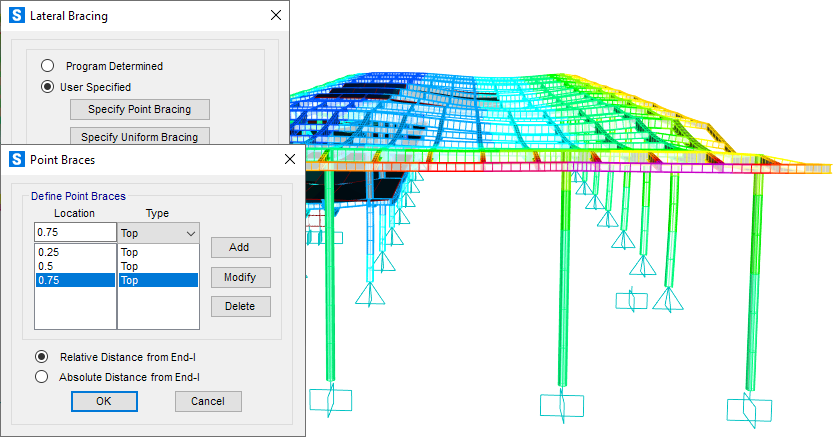Click the highlighted 0.75 list row
833x437 pixels.
[75, 281]
